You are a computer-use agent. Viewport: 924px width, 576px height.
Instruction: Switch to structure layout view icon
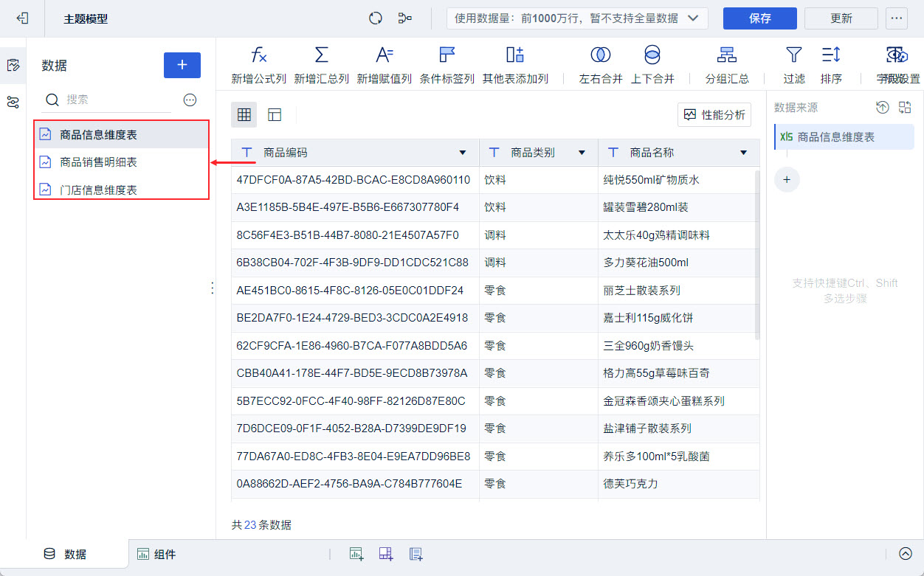pos(275,114)
